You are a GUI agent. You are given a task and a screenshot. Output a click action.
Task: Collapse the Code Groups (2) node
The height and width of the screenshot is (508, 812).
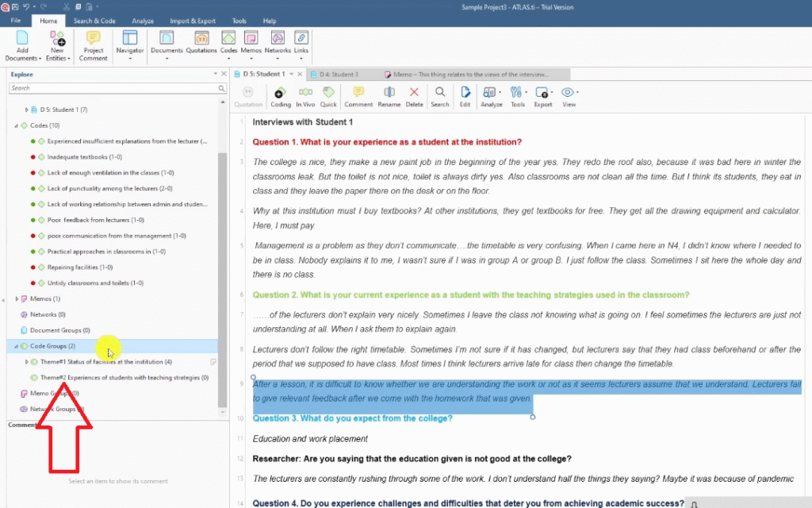[x=17, y=346]
